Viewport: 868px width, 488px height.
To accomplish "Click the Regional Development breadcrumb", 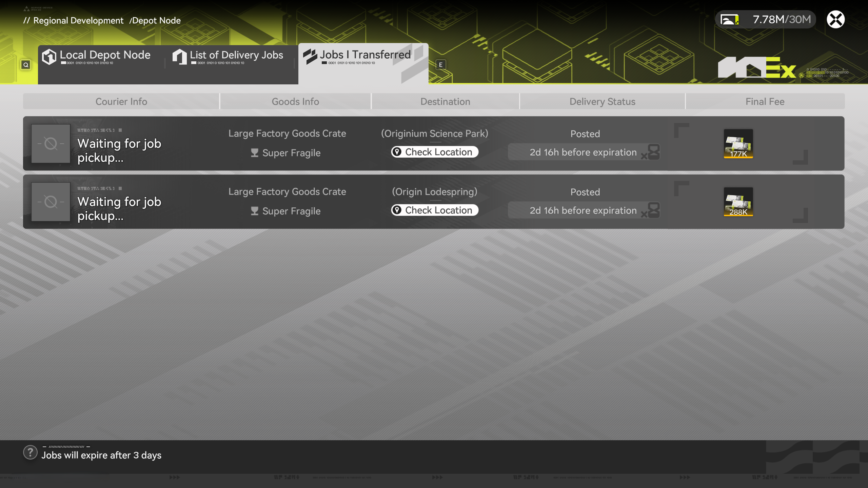I will point(78,20).
